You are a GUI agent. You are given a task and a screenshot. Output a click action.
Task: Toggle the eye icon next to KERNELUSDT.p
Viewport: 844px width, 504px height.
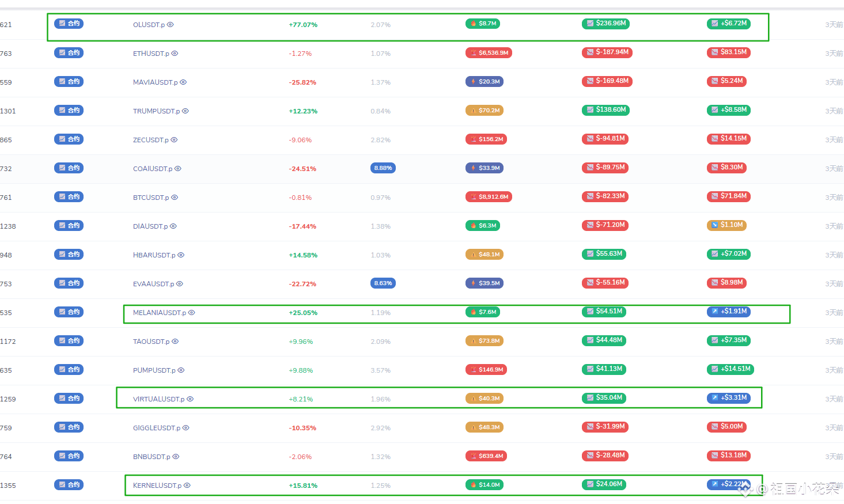coord(187,486)
